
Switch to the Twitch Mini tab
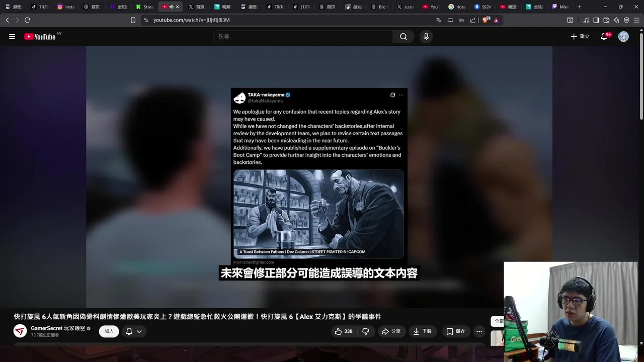click(561, 7)
